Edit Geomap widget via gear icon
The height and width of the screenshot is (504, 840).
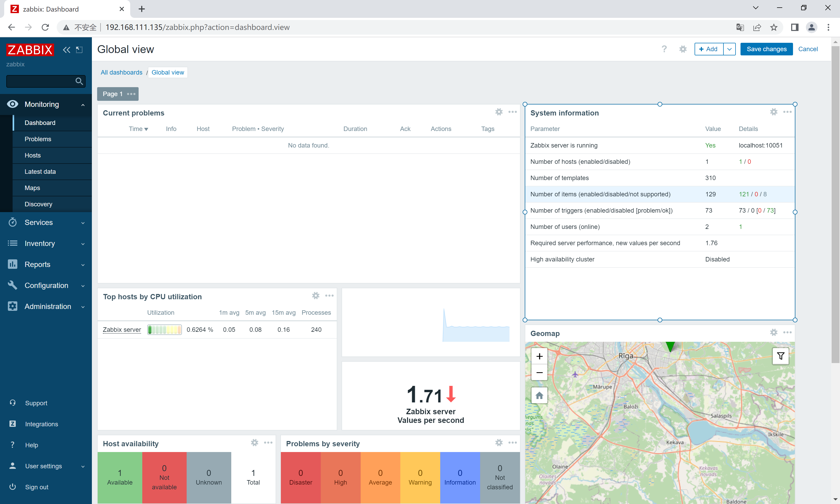[773, 332]
